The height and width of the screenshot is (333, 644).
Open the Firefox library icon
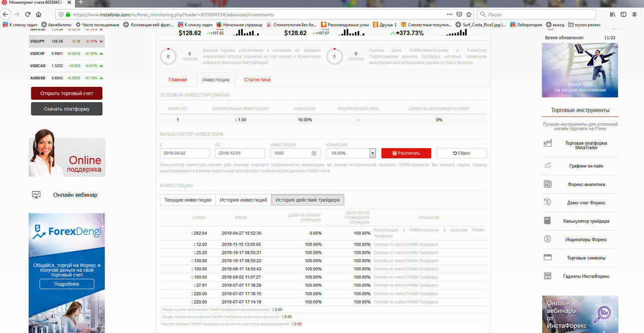click(613, 14)
